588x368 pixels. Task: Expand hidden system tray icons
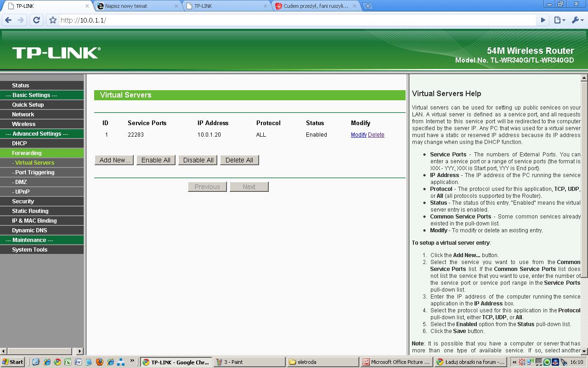[x=514, y=362]
